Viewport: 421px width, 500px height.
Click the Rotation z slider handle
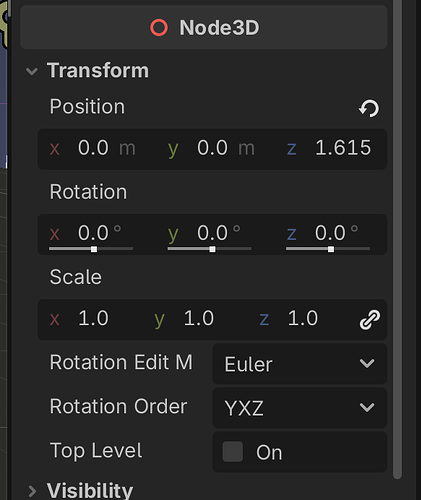coord(331,249)
